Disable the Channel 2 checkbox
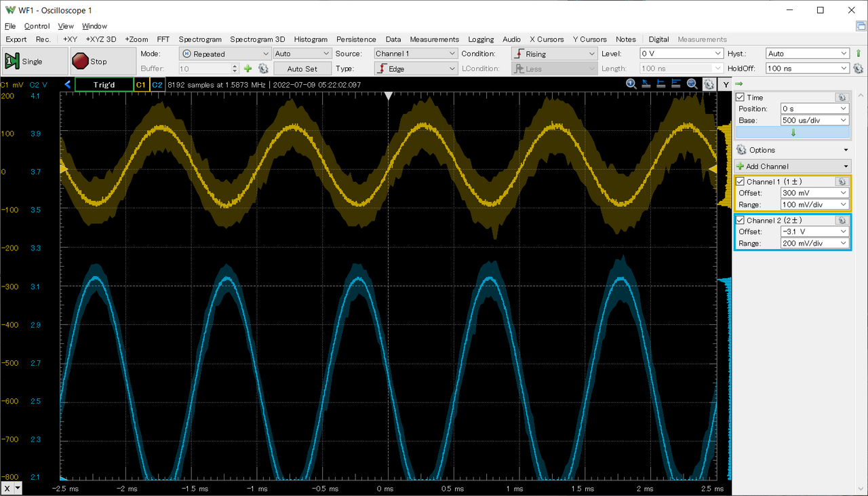Image resolution: width=868 pixels, height=496 pixels. pyautogui.click(x=741, y=221)
